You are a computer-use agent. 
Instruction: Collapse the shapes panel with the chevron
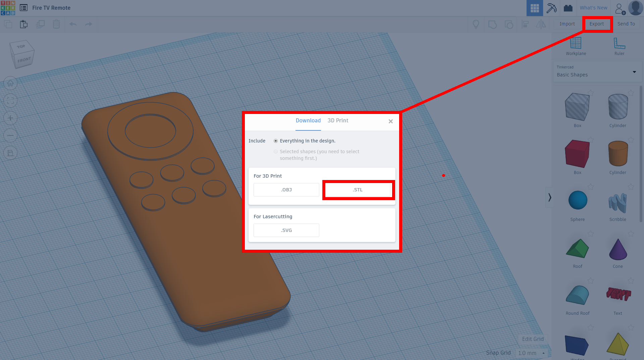(x=549, y=197)
